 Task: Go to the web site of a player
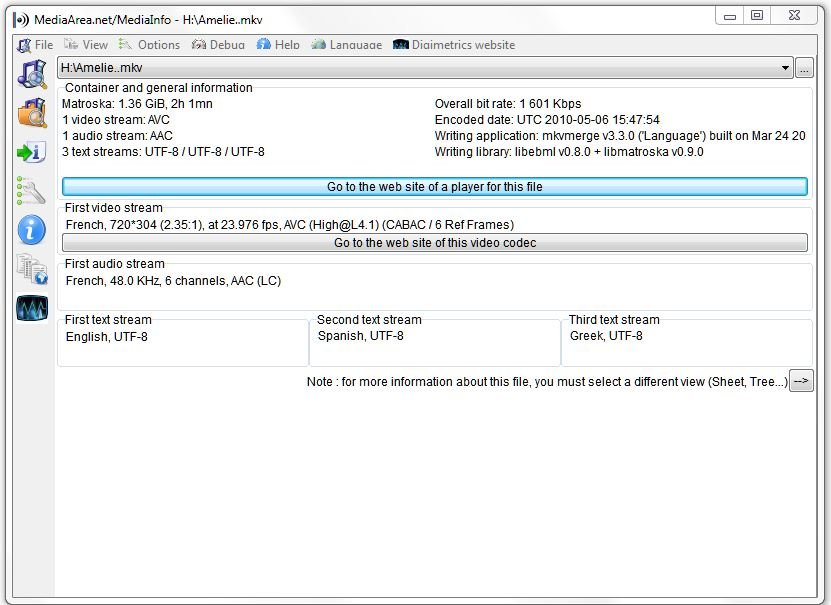(x=434, y=187)
